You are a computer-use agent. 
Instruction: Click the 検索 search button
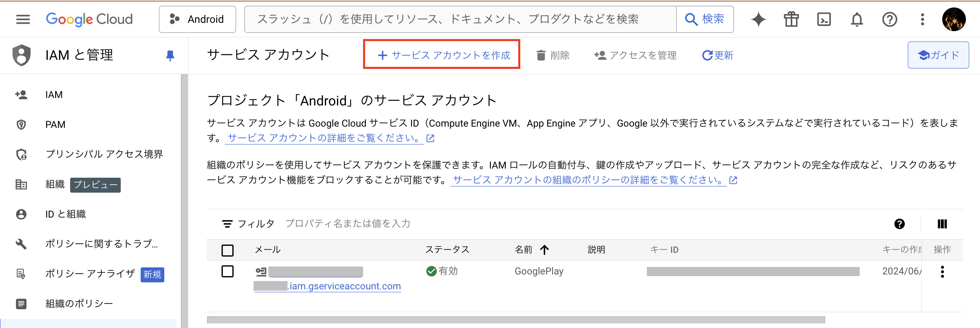pyautogui.click(x=705, y=19)
